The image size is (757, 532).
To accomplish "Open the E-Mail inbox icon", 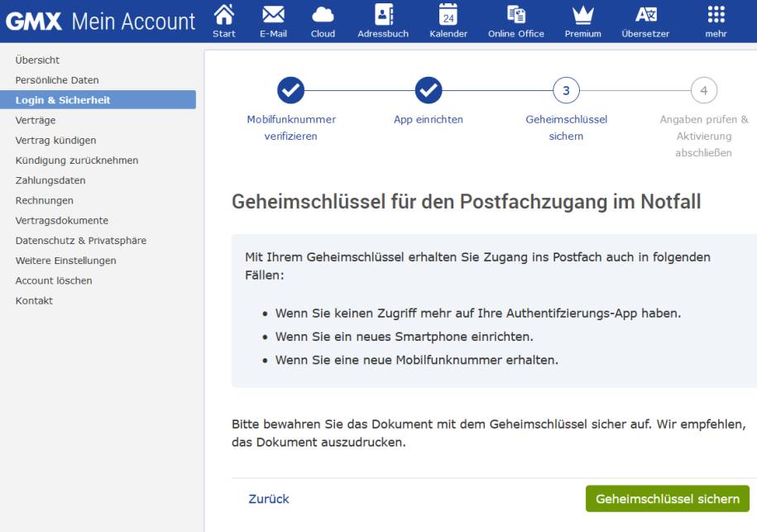I will click(x=274, y=21).
